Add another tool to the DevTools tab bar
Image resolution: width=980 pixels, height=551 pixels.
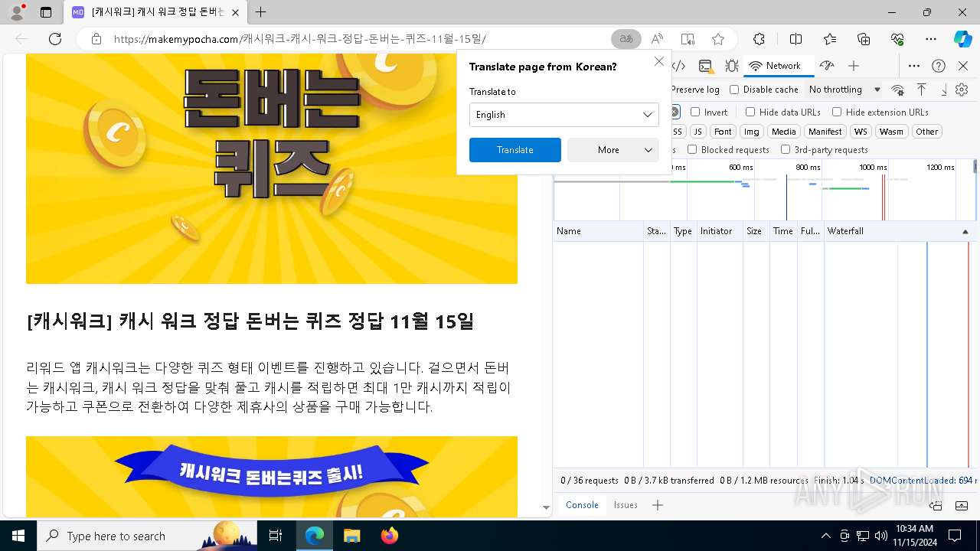[854, 66]
